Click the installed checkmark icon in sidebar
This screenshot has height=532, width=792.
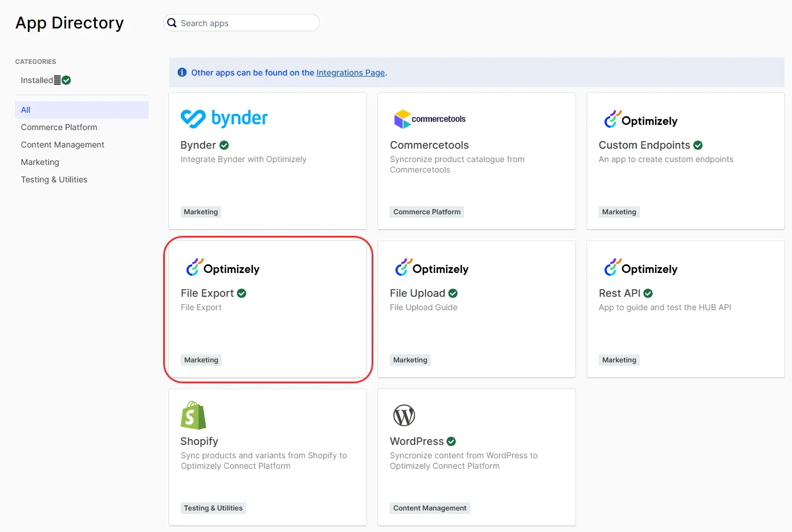[66, 80]
